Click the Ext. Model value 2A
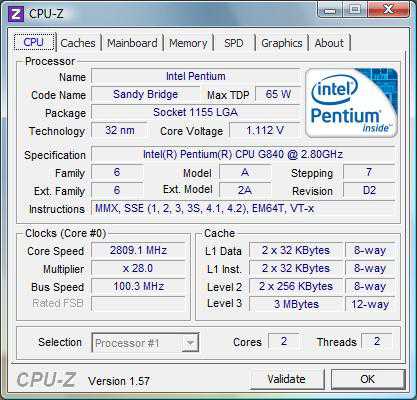The width and height of the screenshot is (417, 400). tap(245, 190)
